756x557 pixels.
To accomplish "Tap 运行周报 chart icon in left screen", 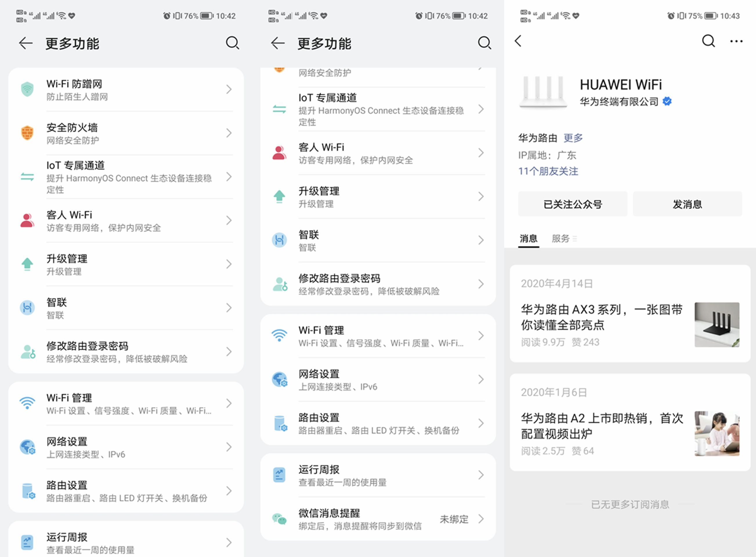I will [27, 542].
